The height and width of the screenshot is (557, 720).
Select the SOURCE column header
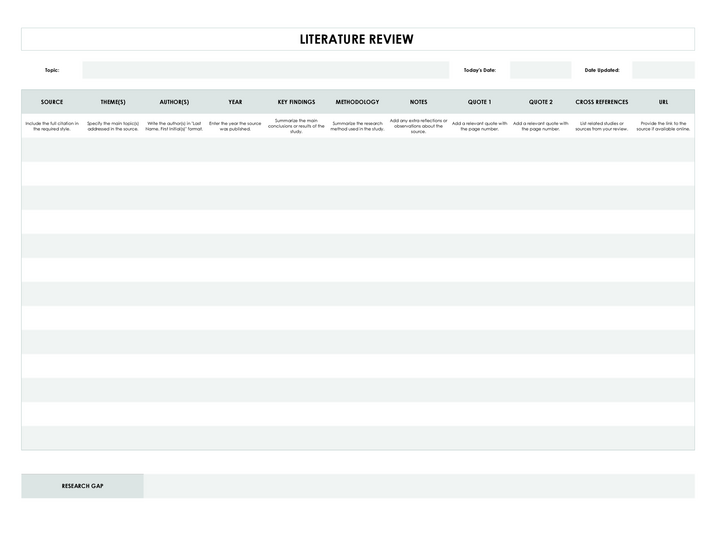click(x=52, y=102)
